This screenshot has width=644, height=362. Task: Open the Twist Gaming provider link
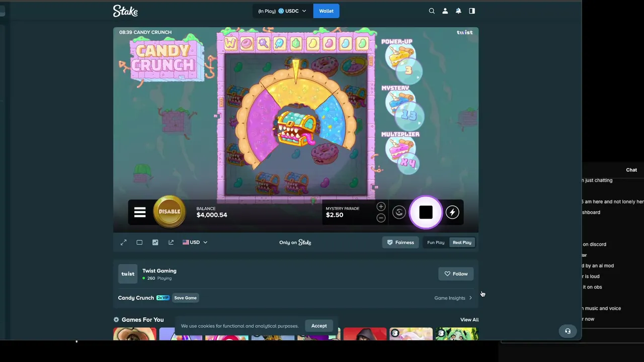point(159,271)
